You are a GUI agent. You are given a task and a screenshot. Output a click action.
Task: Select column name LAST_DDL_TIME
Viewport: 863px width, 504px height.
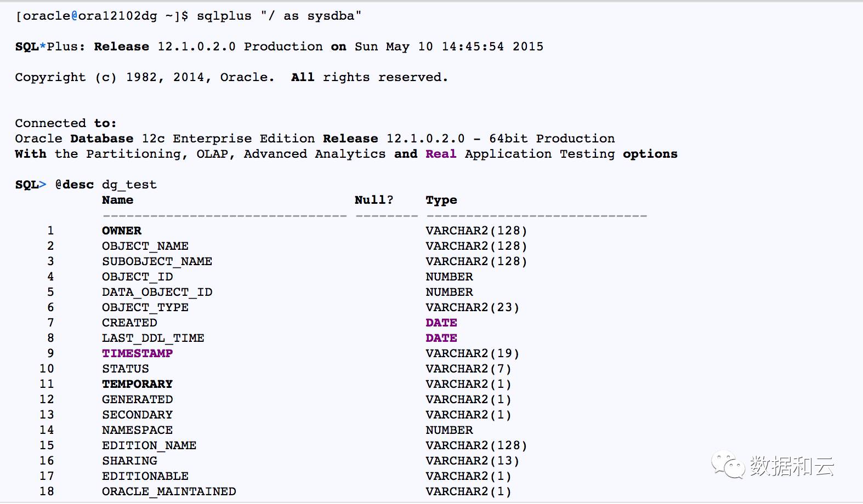click(153, 338)
